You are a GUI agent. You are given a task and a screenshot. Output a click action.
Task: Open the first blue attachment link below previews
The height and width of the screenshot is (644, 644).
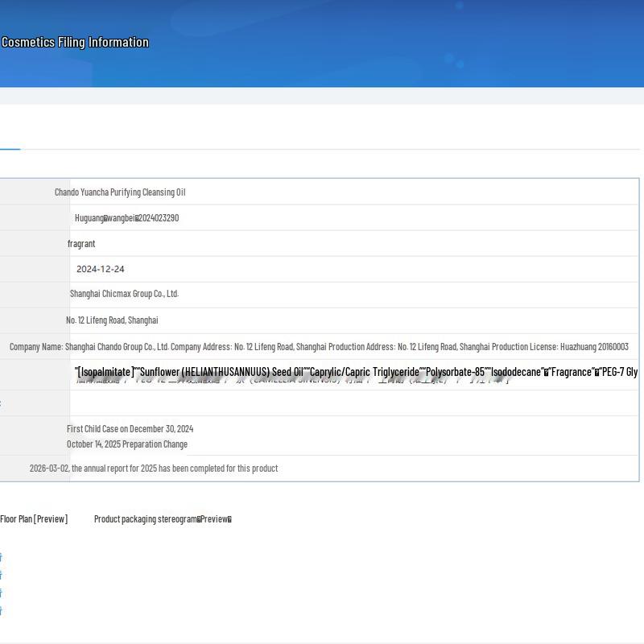point(1,557)
